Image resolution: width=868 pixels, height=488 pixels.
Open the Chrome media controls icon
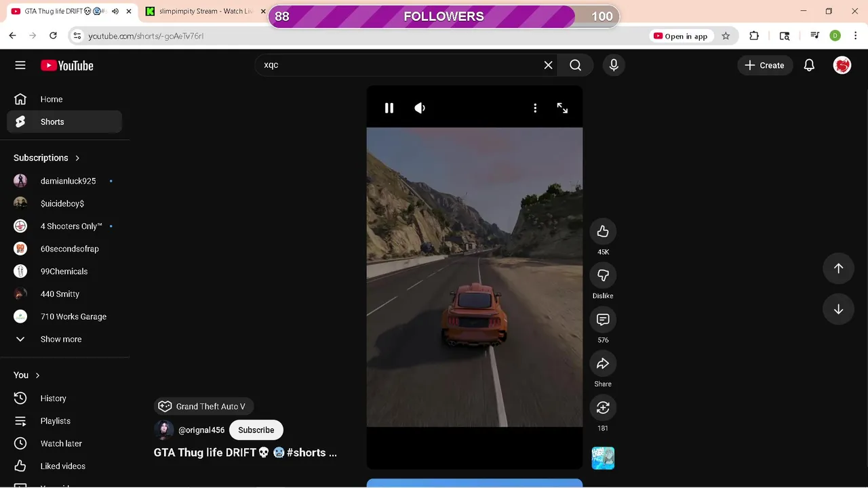click(815, 36)
